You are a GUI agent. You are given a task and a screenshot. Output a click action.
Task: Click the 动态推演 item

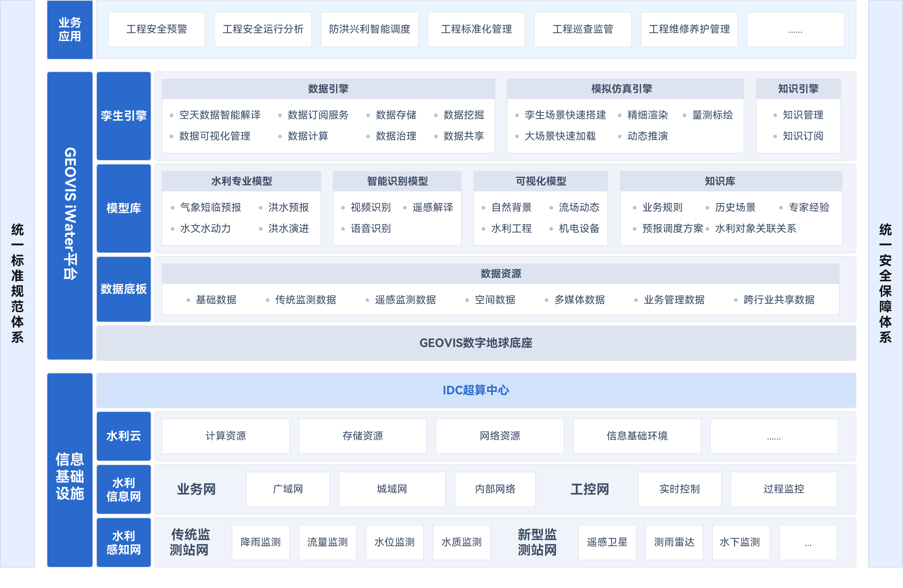pyautogui.click(x=648, y=136)
